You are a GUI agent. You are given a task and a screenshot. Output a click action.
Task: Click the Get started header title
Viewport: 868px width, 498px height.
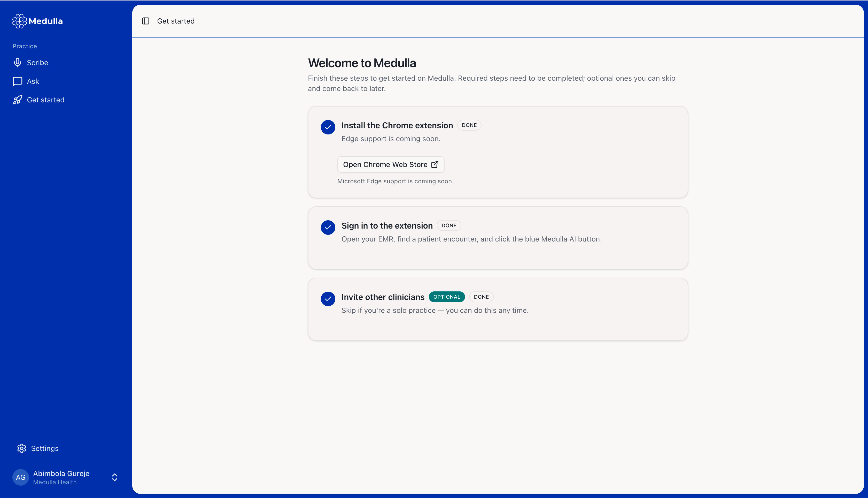[x=176, y=21]
